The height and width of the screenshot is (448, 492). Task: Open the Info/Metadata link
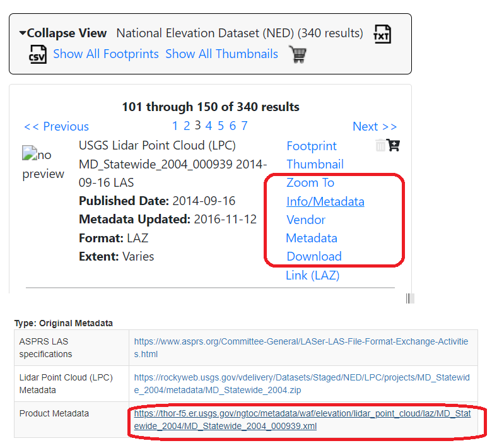325,202
